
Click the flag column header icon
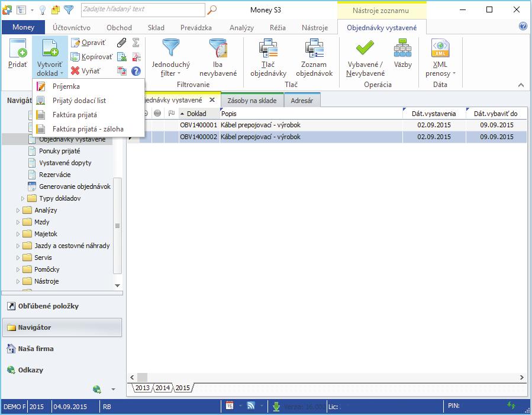click(172, 113)
